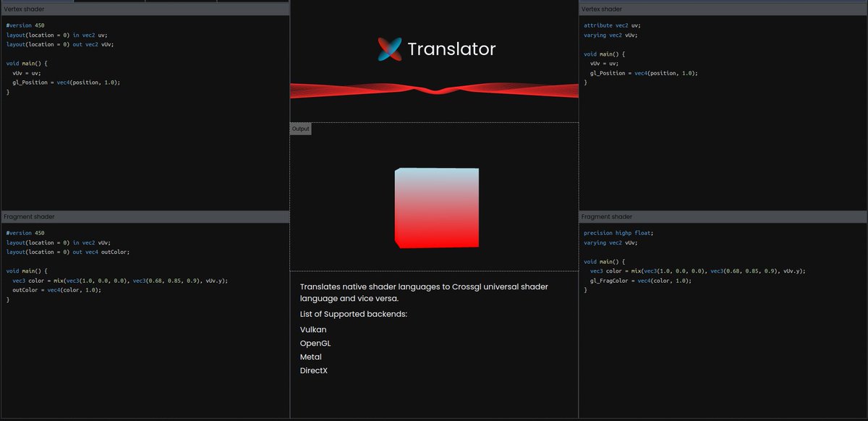
Task: Click the 'vec3 color = mix' line in left Fragment shader
Action: point(120,281)
